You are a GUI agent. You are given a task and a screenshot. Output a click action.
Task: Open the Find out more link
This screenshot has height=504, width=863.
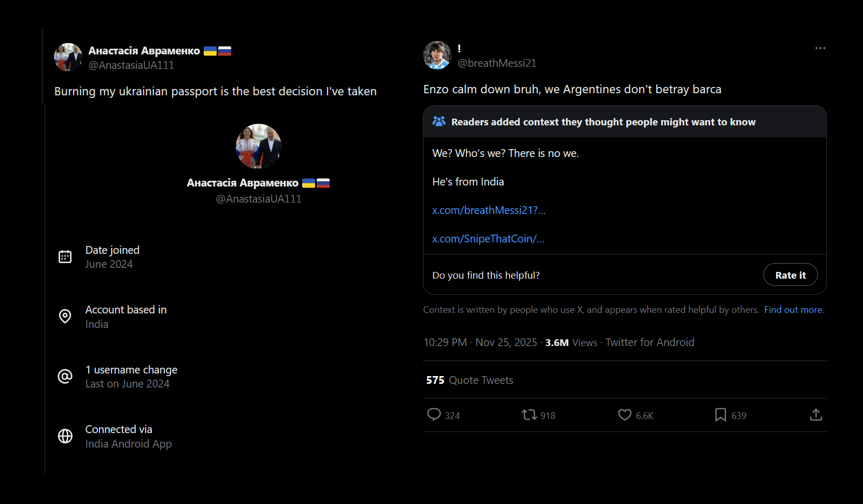tap(794, 310)
